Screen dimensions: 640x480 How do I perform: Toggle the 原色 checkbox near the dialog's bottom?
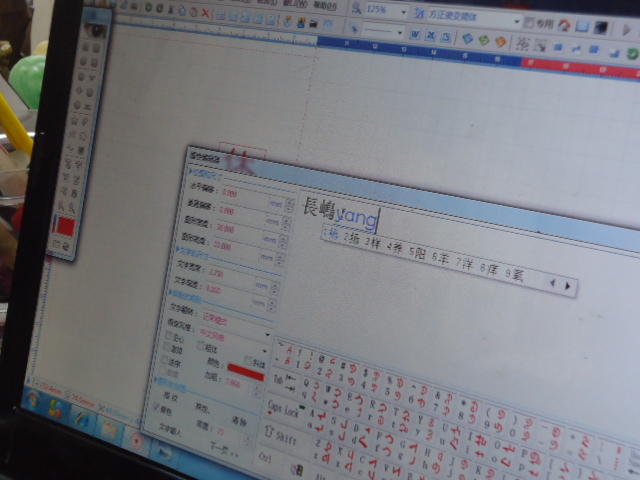click(x=157, y=407)
